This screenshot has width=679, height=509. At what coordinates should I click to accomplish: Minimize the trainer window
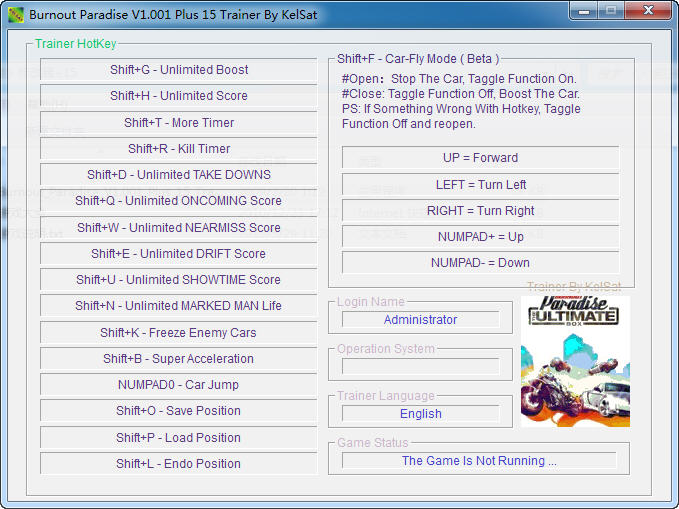point(584,11)
